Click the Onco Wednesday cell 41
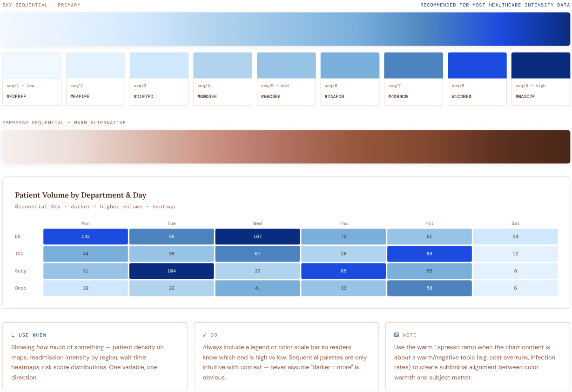 pos(257,288)
